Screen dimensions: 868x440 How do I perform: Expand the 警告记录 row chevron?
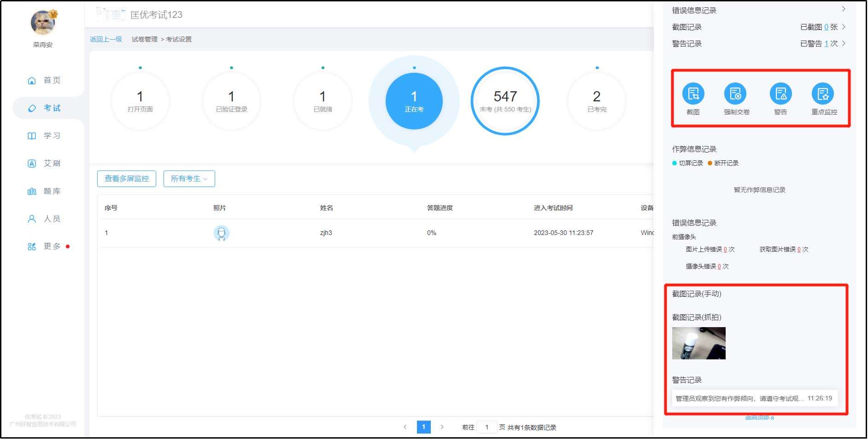[844, 44]
